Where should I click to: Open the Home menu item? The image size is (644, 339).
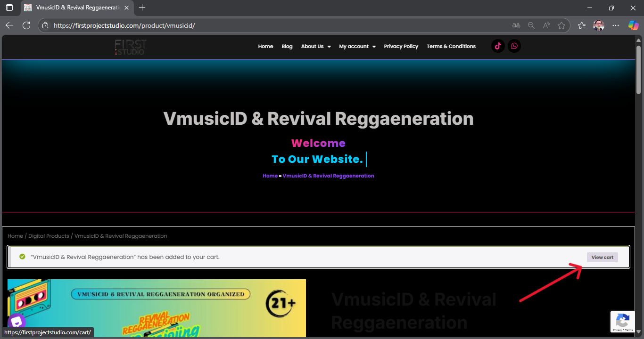(265, 46)
